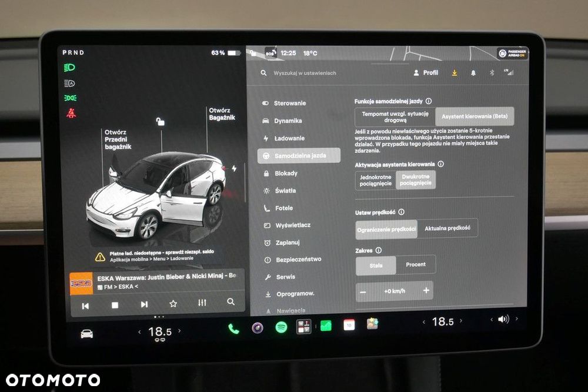
Task: Tap the headlights indicator icon
Action: click(x=69, y=68)
